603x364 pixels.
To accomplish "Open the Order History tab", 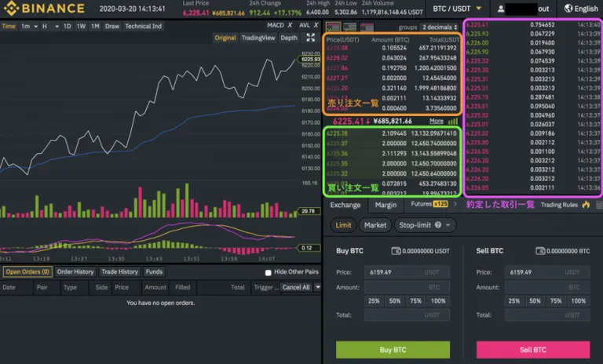I will [x=75, y=271].
